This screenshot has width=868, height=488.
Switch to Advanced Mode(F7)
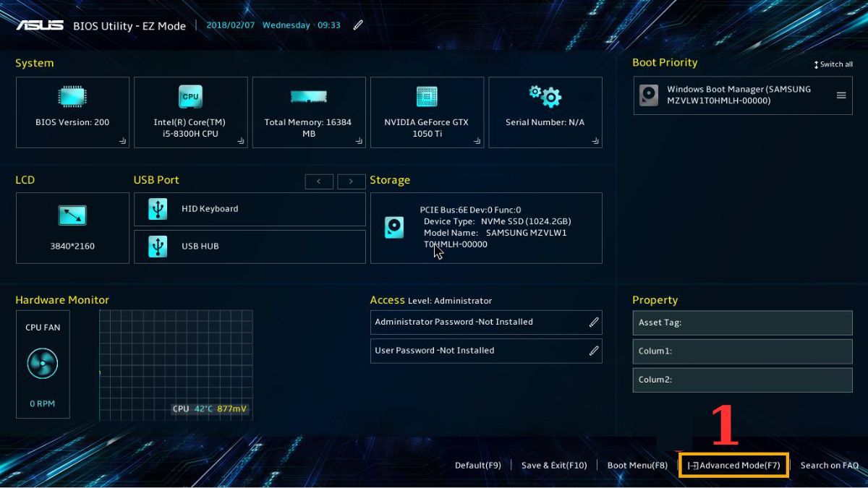[x=734, y=466]
